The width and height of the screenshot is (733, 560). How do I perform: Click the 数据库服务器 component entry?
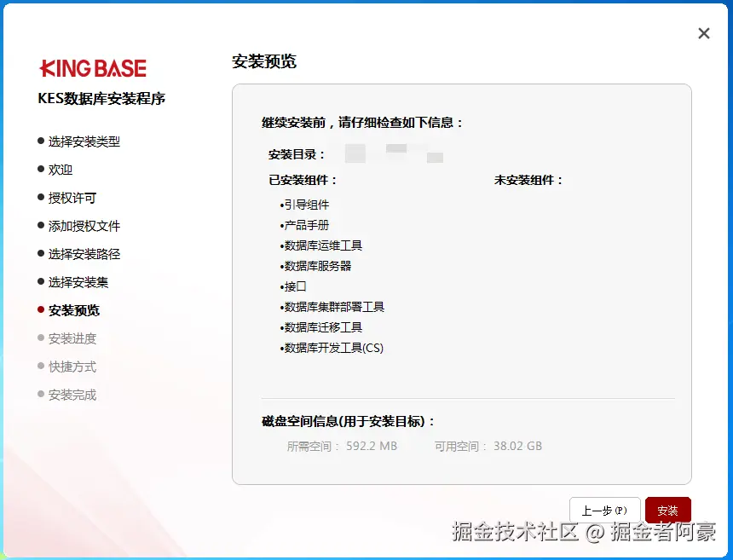(x=315, y=266)
